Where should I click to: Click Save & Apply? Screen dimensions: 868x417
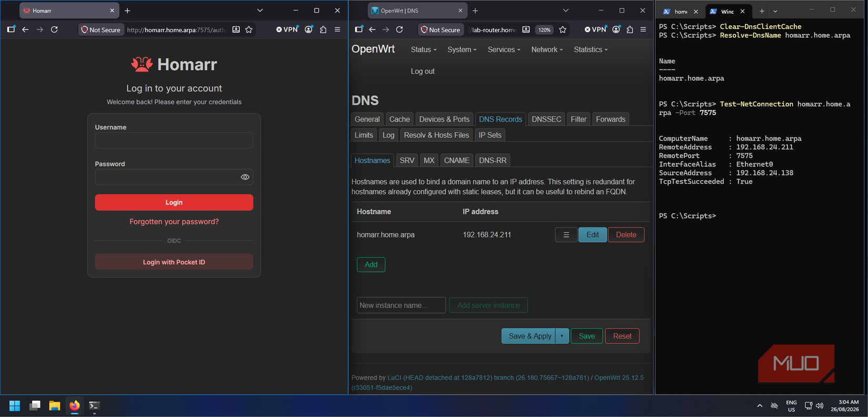tap(529, 336)
